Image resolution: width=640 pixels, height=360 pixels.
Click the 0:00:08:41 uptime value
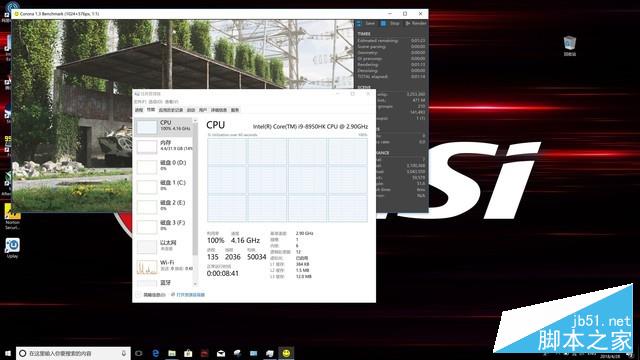coord(223,273)
